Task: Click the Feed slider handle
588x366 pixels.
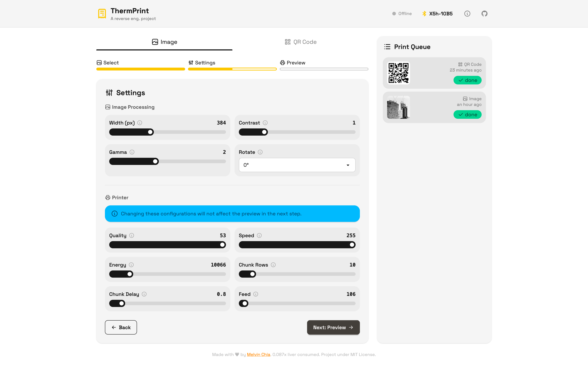Action: click(245, 304)
